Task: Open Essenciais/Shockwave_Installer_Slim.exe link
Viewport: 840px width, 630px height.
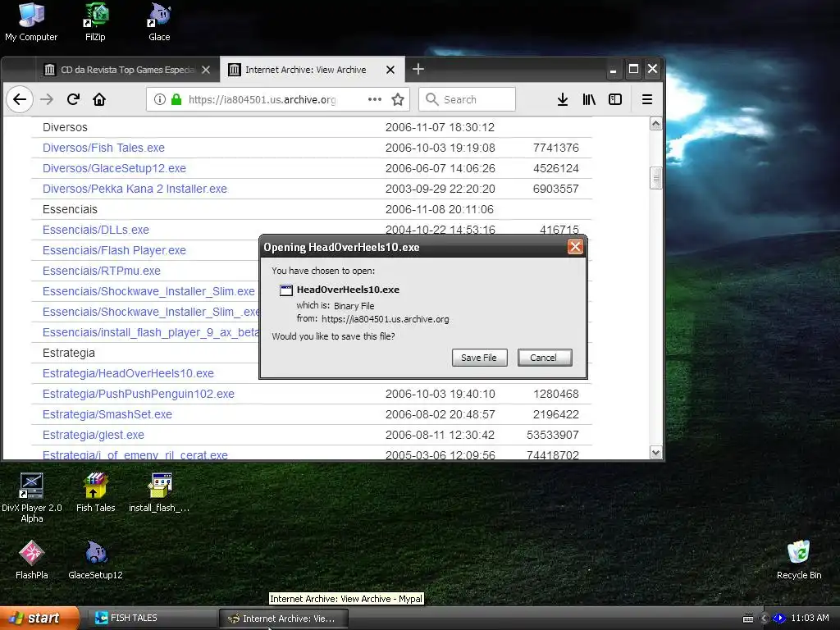Action: pos(148,291)
